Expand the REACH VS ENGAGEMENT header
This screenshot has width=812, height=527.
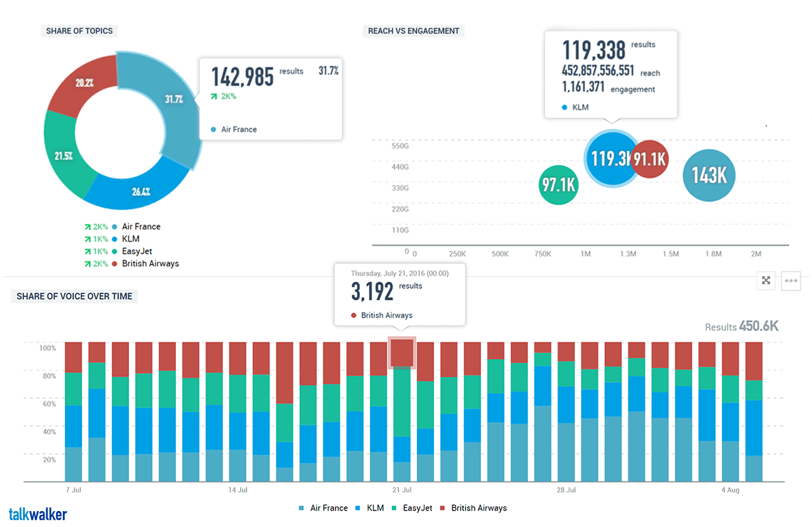413,30
